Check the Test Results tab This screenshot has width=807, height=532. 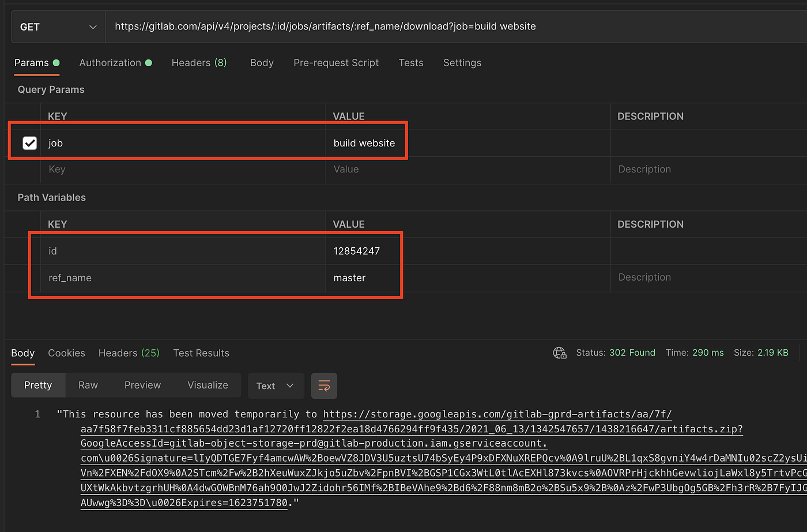201,353
